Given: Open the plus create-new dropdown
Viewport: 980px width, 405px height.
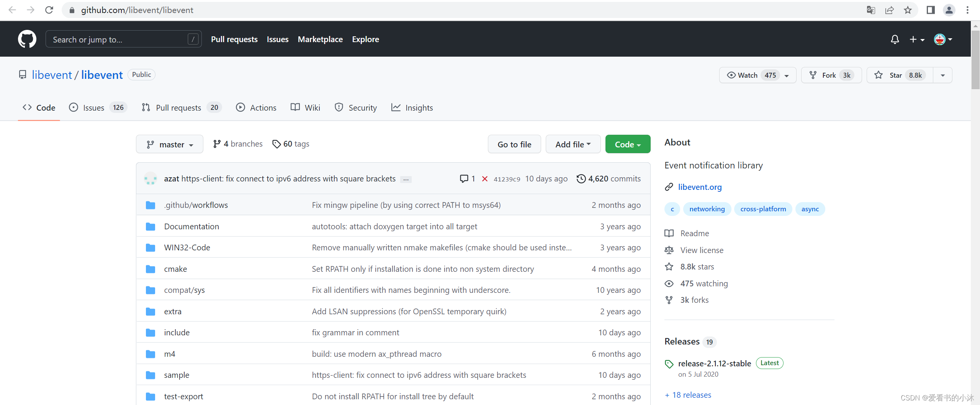Looking at the screenshot, I should coord(917,39).
